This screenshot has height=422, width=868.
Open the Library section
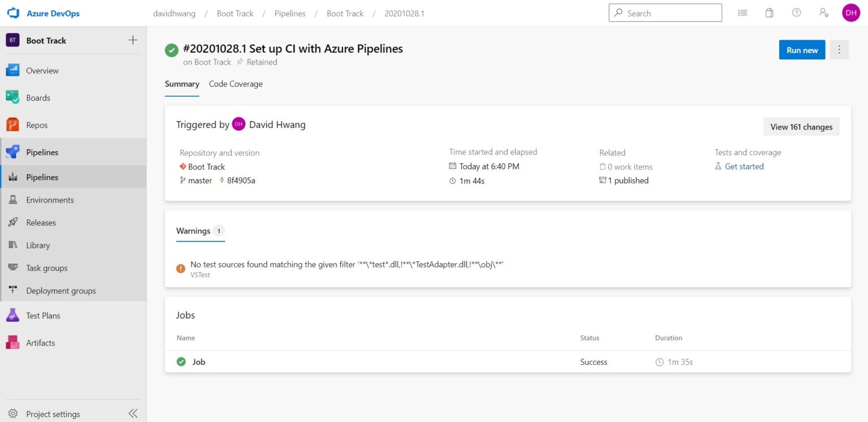38,245
